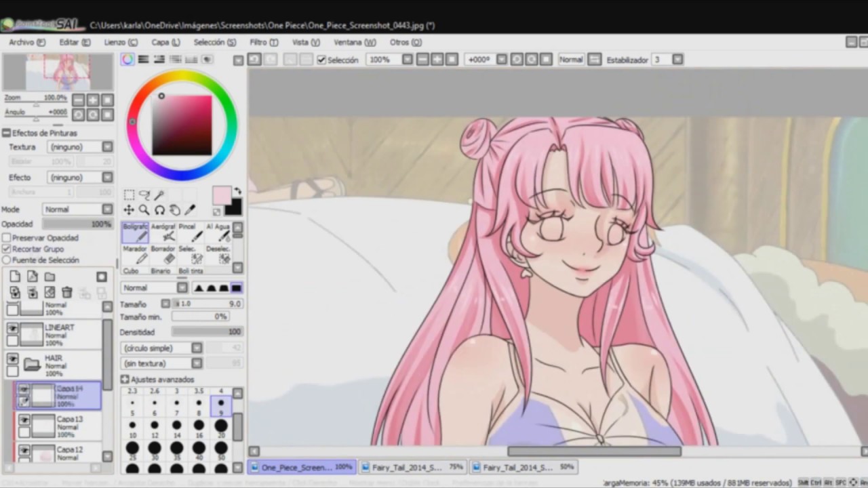Select the zoom magnifier tool
The image size is (868, 488).
(x=144, y=210)
